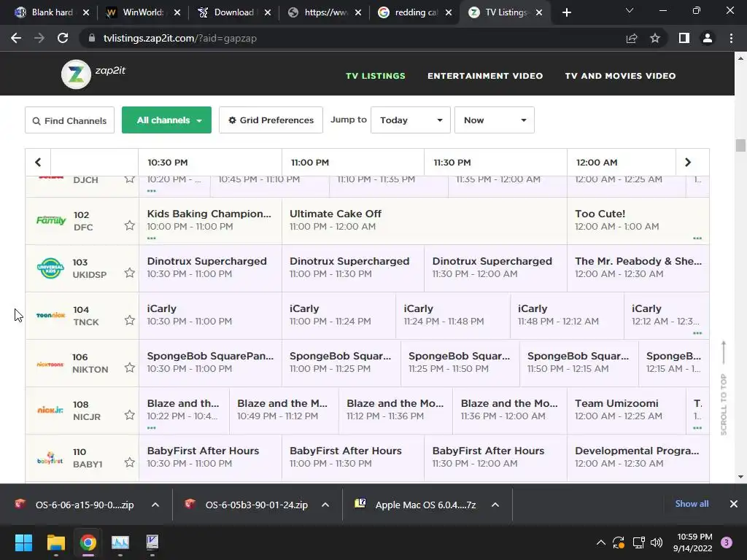Open the Chrome profile icon
This screenshot has width=747, height=560.
click(x=708, y=38)
